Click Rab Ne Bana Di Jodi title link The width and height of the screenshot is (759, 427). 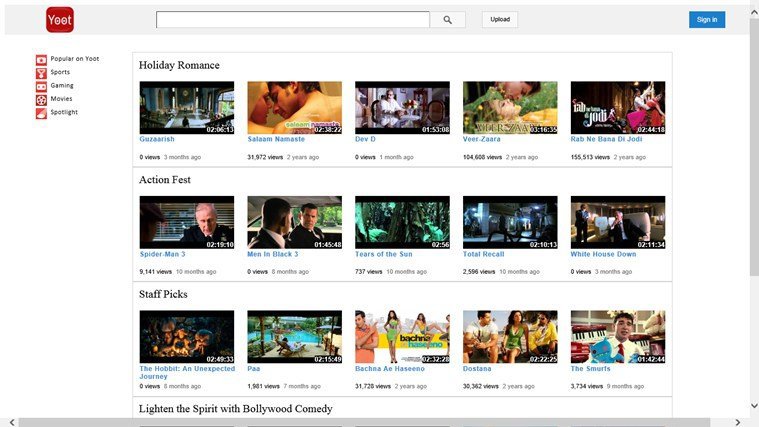[606, 139]
